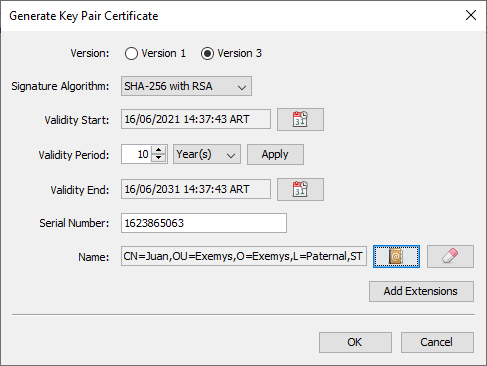The height and width of the screenshot is (366, 487).
Task: Click the Validity Period label
Action: coord(74,155)
